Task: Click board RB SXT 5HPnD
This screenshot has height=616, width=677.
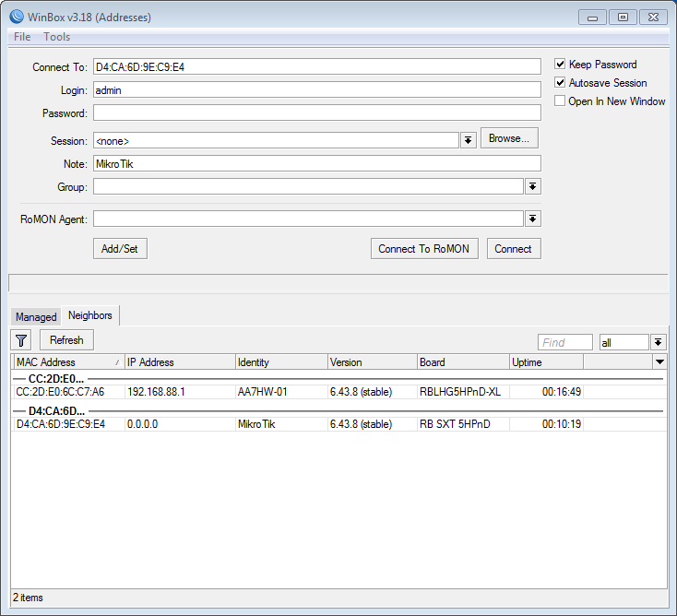Action: 455,424
